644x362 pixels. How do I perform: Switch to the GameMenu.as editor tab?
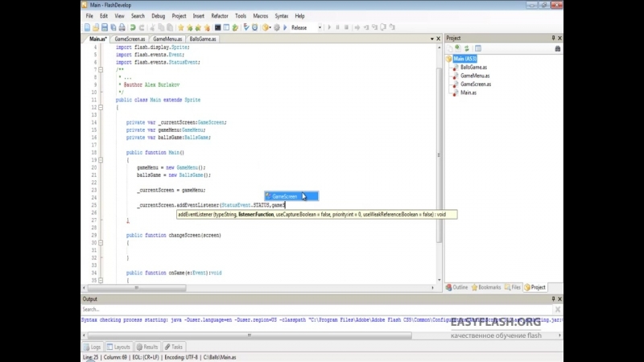[167, 39]
